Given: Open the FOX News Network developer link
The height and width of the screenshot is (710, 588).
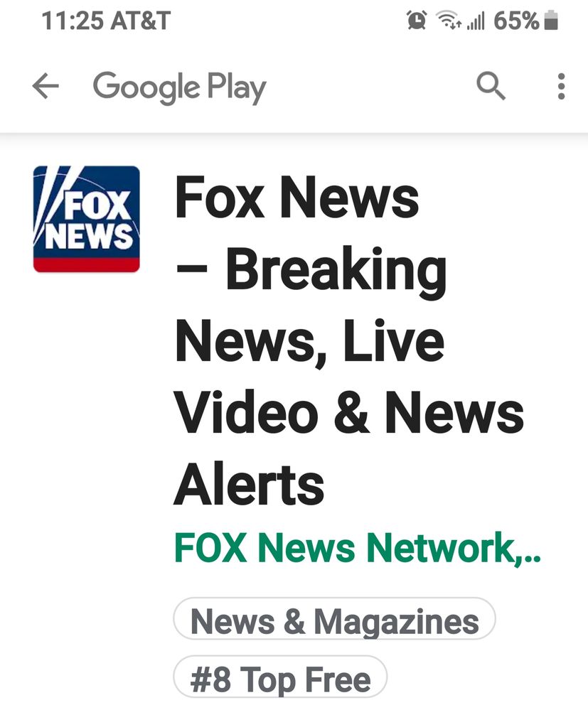Looking at the screenshot, I should pos(358,547).
